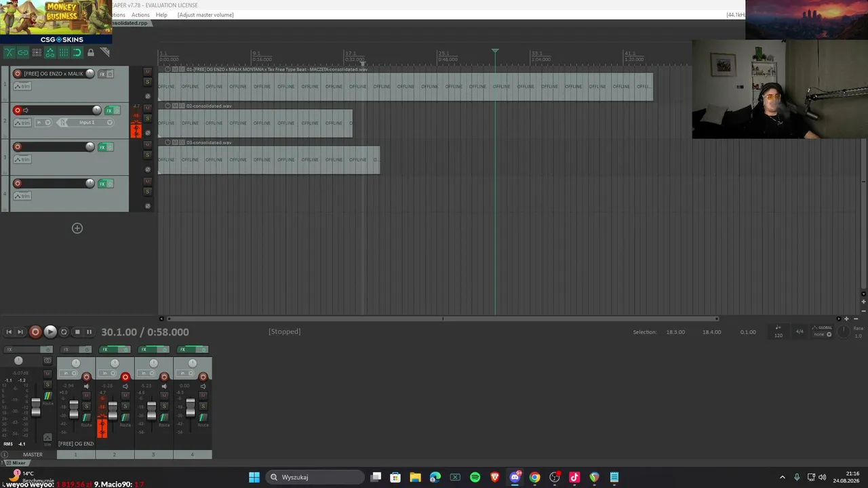Open FX window for track 3
The image size is (868, 488).
pyautogui.click(x=102, y=147)
